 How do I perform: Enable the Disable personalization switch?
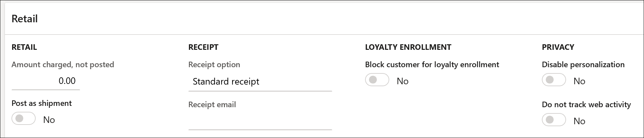(554, 80)
